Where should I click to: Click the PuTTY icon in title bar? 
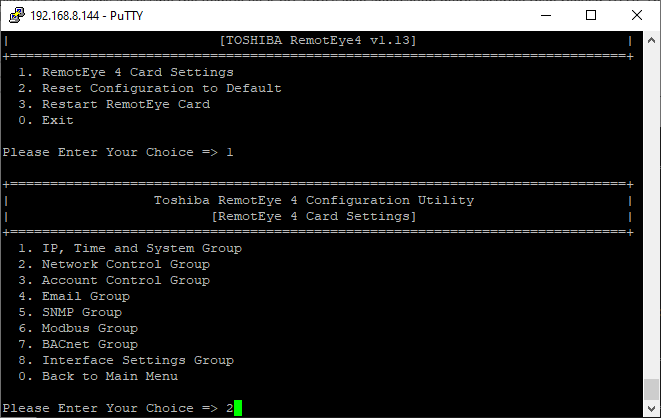[14, 15]
